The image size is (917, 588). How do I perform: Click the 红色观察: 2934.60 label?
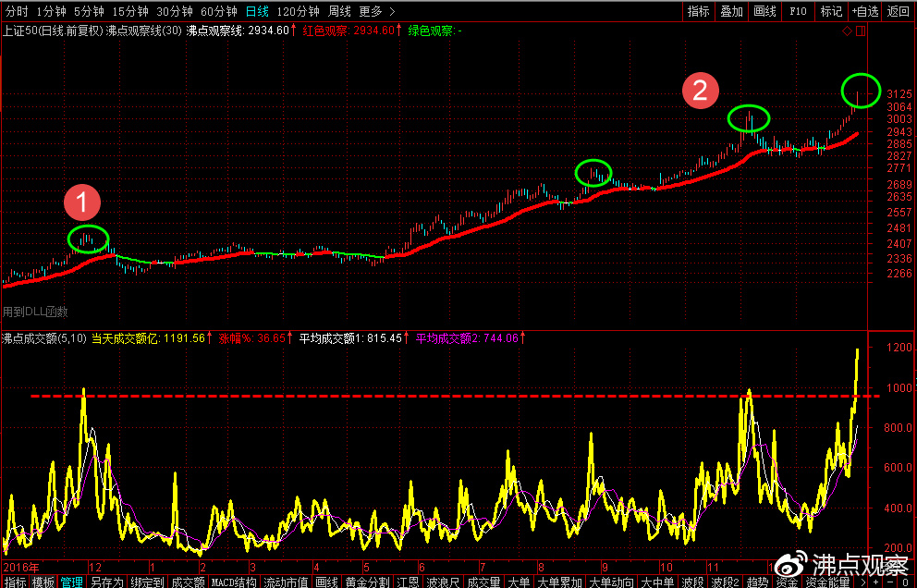(348, 31)
